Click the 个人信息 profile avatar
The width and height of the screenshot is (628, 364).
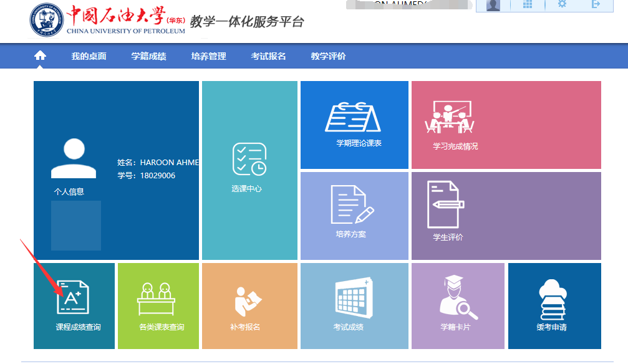click(74, 159)
